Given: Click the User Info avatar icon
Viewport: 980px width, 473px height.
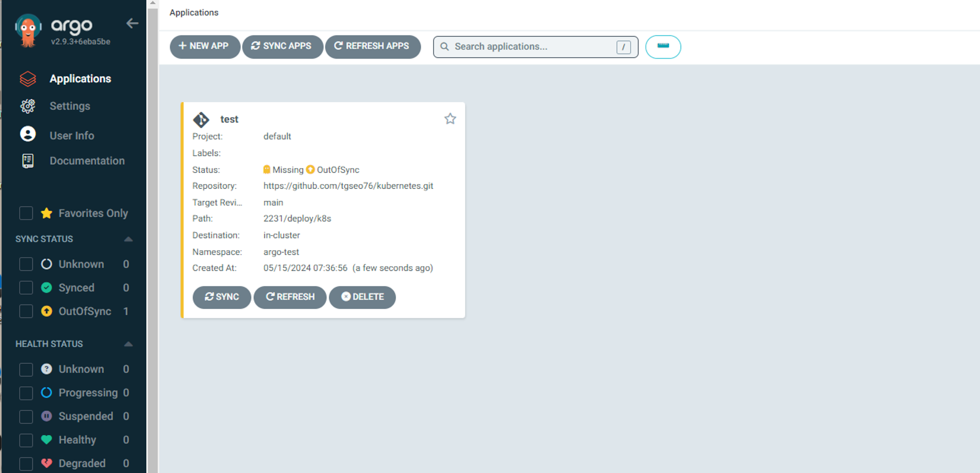Looking at the screenshot, I should pos(28,134).
